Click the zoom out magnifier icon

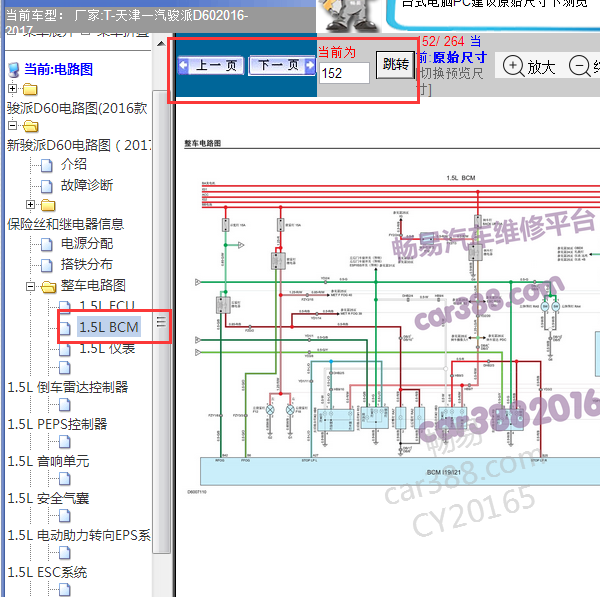click(x=579, y=66)
